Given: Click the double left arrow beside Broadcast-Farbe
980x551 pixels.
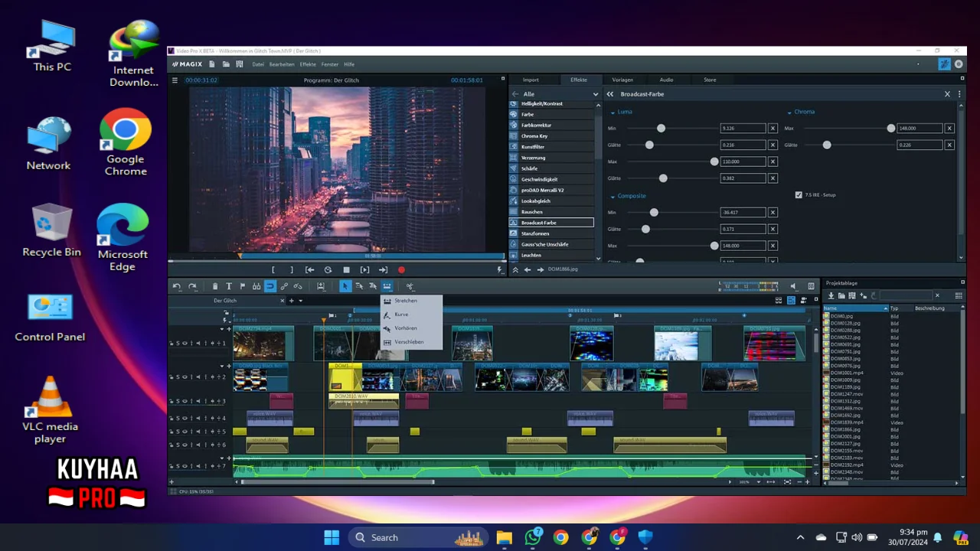Looking at the screenshot, I should tap(610, 94).
